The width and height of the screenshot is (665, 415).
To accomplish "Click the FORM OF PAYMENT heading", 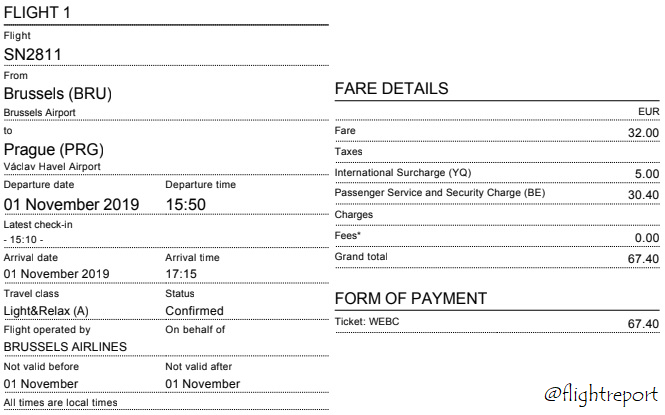I will [411, 298].
